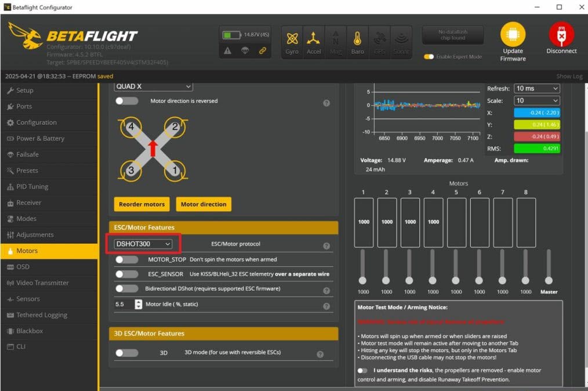Viewport: 588px width, 391px height.
Task: Click help icon for Bidirectional DShot
Action: [326, 291]
